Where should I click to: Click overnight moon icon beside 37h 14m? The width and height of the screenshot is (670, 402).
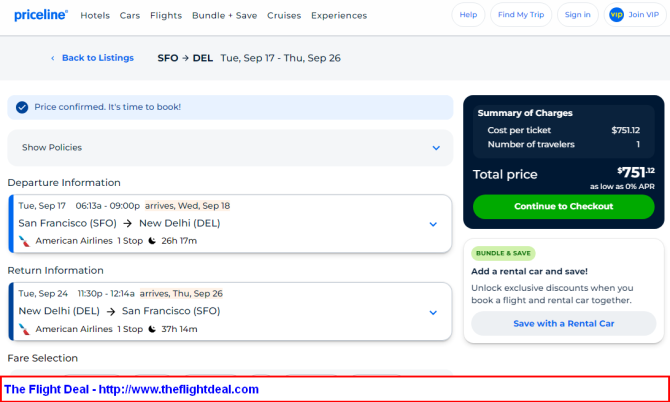[152, 329]
